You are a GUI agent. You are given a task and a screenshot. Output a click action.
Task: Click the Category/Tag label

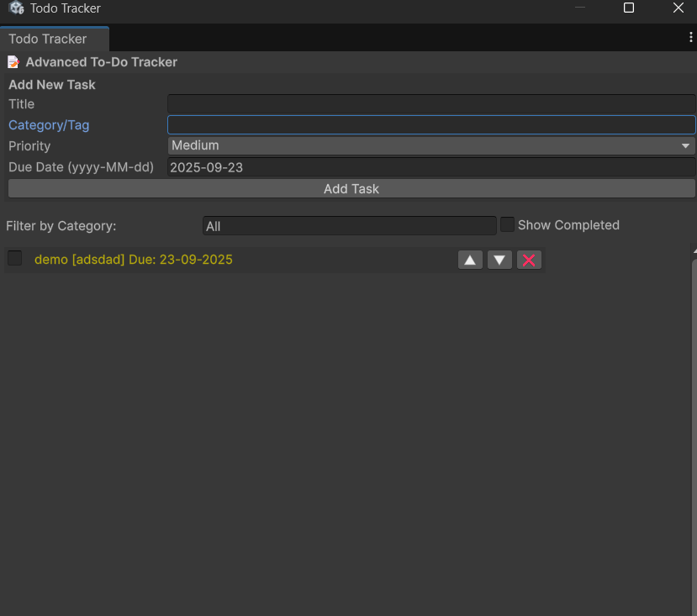click(49, 125)
